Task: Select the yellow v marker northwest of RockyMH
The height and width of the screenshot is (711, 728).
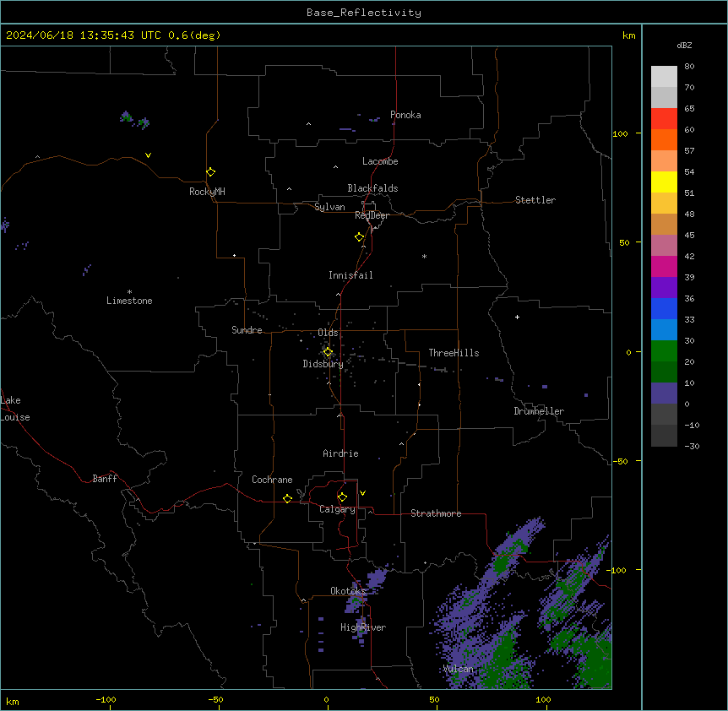Action: tap(148, 155)
